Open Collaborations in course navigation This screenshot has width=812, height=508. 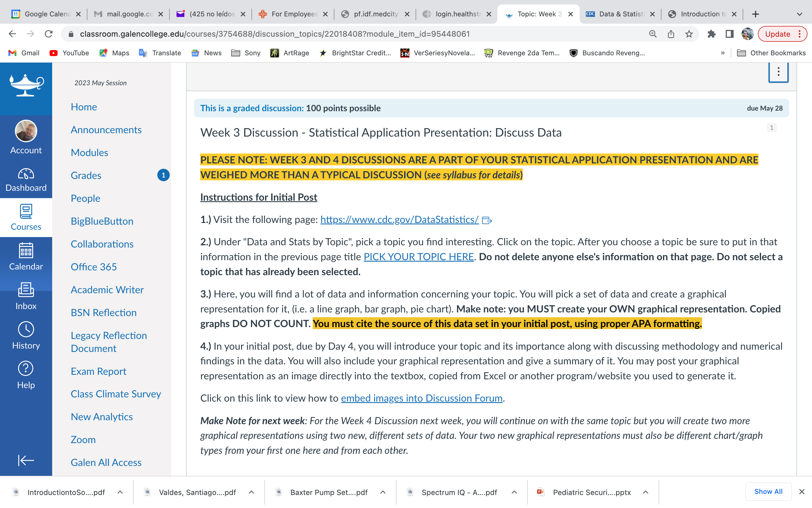pyautogui.click(x=102, y=244)
